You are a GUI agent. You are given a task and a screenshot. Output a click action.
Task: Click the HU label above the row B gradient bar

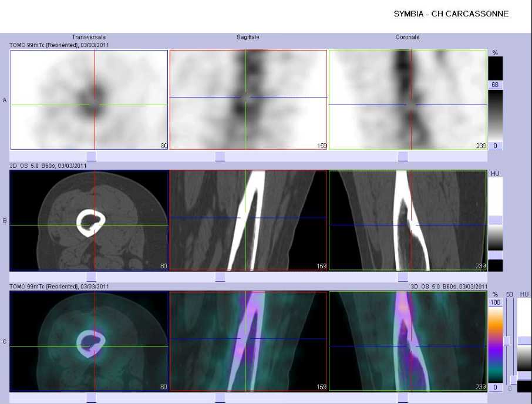click(495, 174)
